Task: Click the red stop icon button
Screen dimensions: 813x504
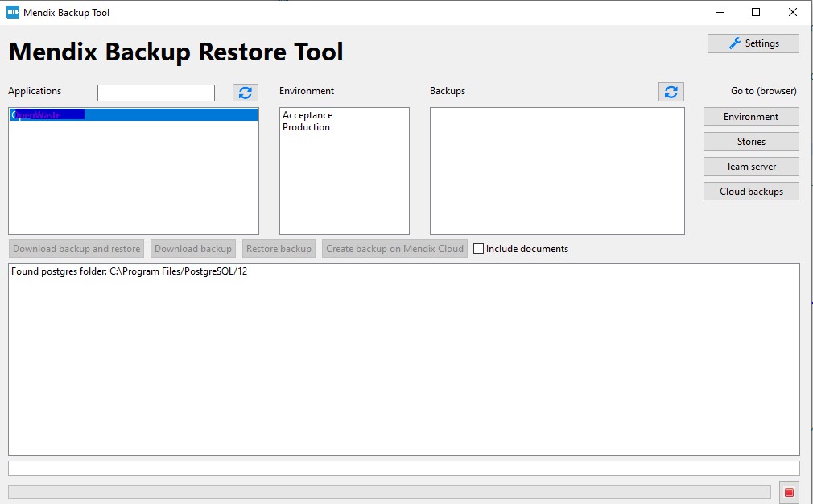Action: (x=789, y=492)
